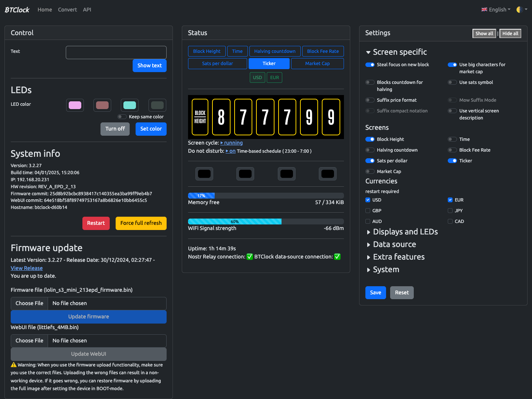Open the theme mode switcher icon
Screen dimensions: 532x399
tap(520, 10)
